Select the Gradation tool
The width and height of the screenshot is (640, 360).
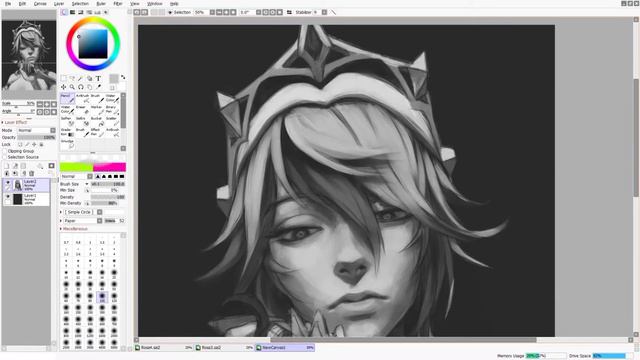67,132
